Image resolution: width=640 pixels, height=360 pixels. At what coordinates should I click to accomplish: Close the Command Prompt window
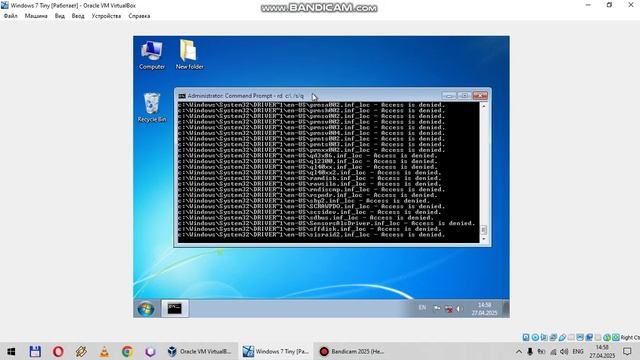click(480, 96)
